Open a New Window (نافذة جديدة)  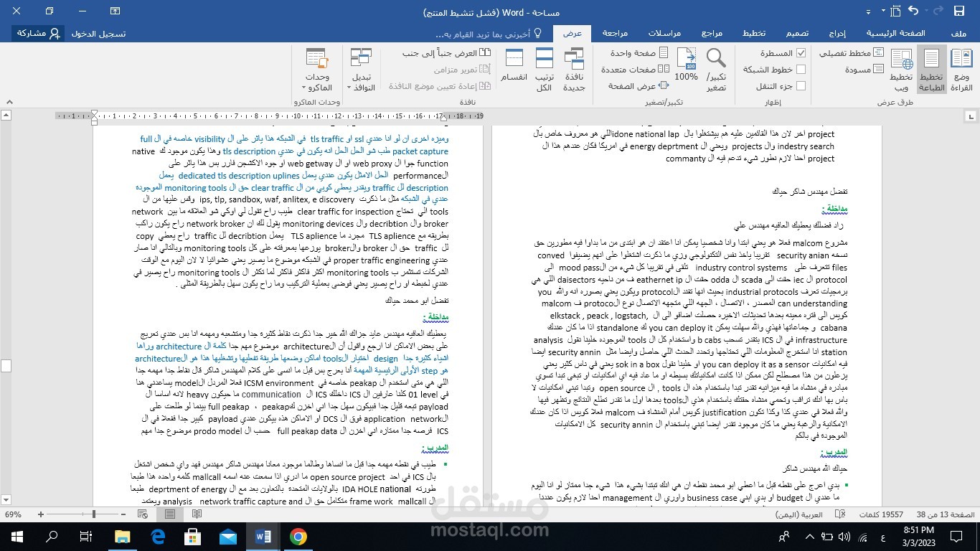pos(574,70)
